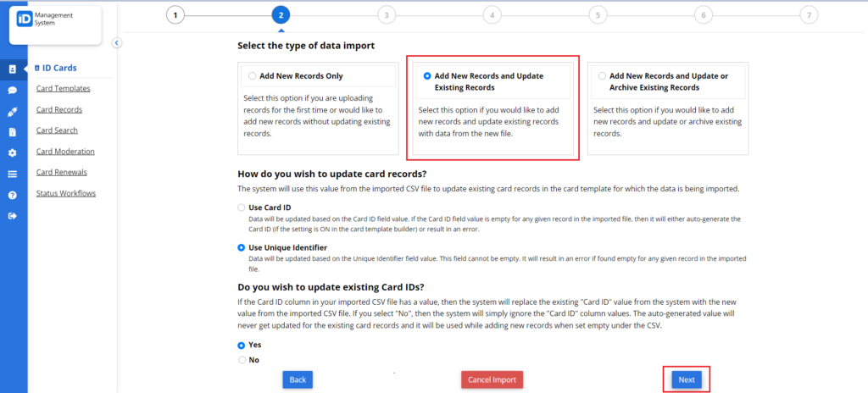The height and width of the screenshot is (393, 868).
Task: Click the Back button
Action: (298, 379)
